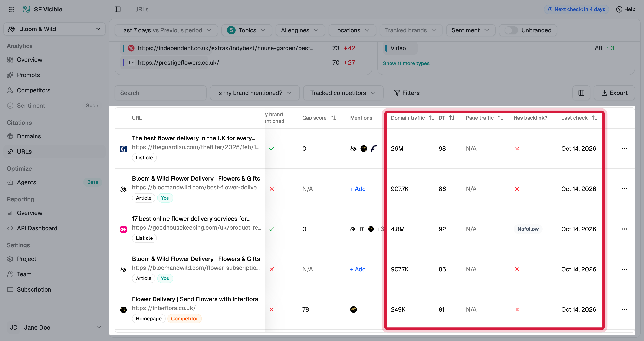Image resolution: width=644 pixels, height=341 pixels.
Task: Click Interflora mention icon in last row
Action: coord(354,309)
